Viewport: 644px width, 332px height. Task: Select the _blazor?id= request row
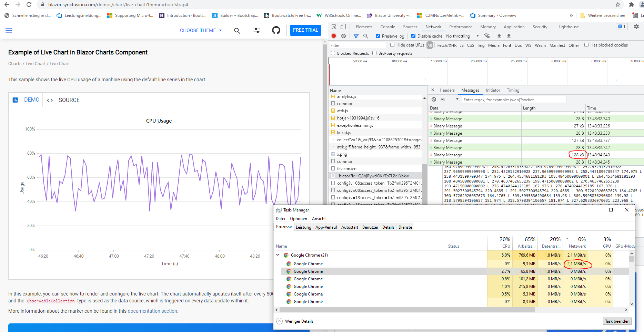(x=375, y=176)
